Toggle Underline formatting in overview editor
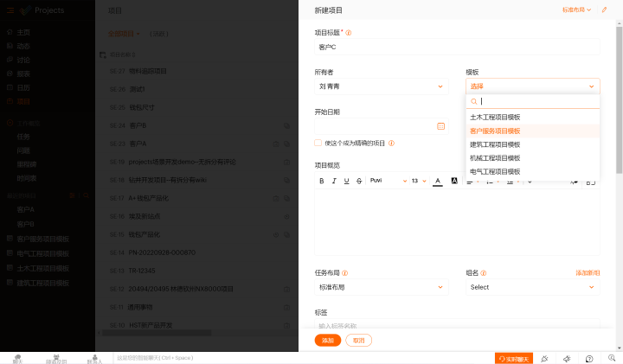 coord(346,181)
